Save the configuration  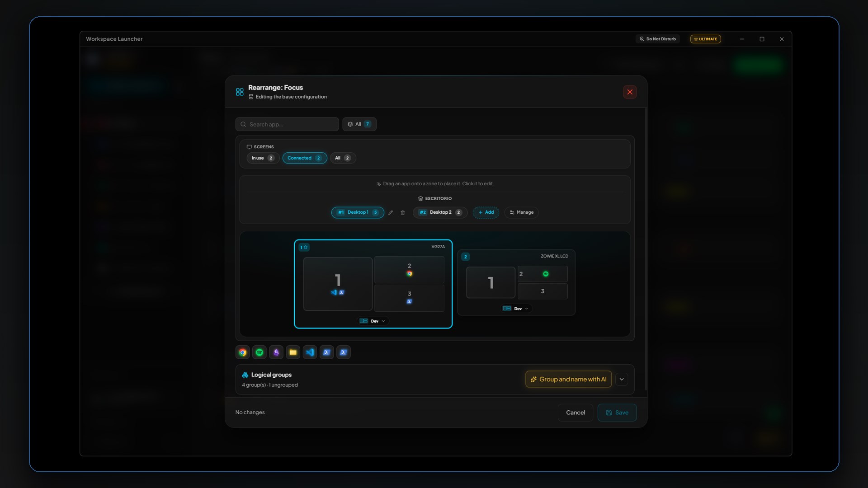(617, 413)
